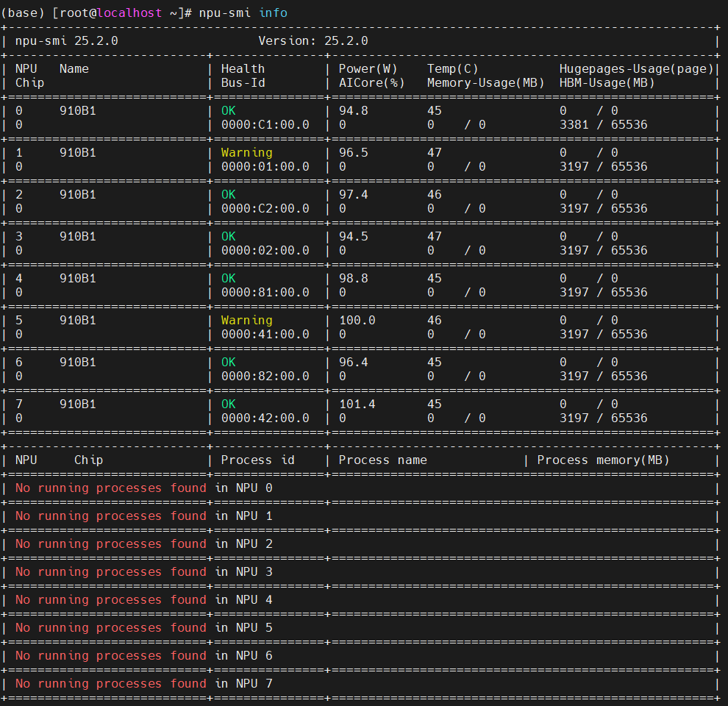Click the 'Temp(C)' column header

click(x=453, y=68)
